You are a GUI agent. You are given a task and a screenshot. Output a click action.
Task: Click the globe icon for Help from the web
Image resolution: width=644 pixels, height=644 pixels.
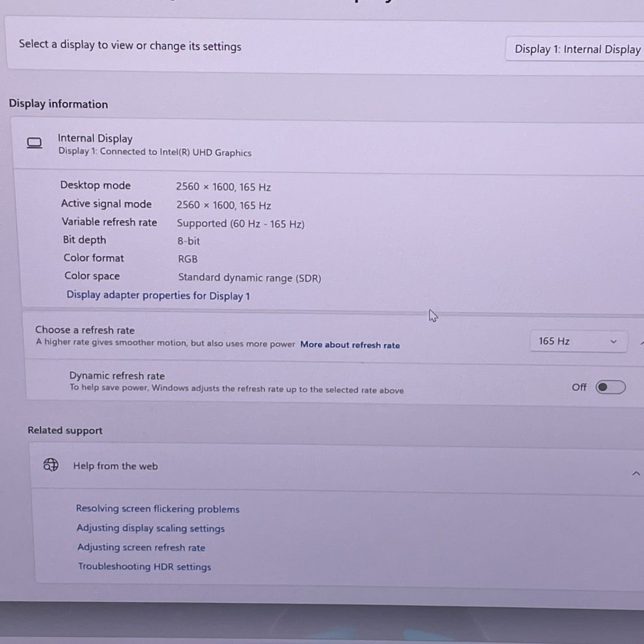[51, 465]
